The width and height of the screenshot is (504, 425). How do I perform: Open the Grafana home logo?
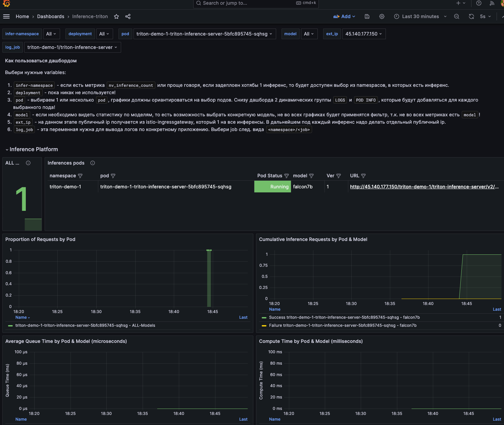[6, 3]
